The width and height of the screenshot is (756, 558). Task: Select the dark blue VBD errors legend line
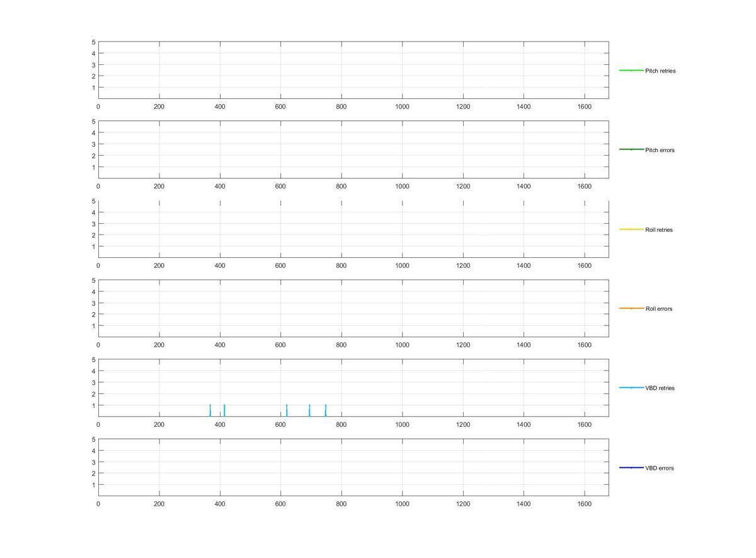pyautogui.click(x=631, y=467)
